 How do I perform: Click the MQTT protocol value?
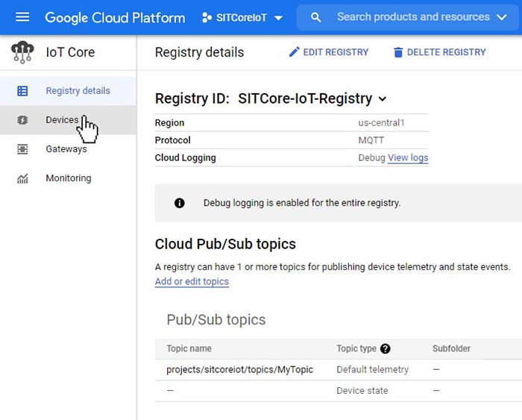[371, 140]
